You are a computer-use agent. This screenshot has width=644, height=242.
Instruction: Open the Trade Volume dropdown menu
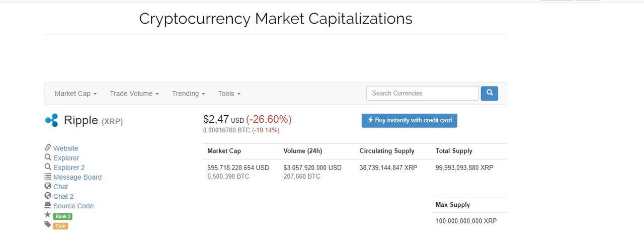tap(134, 94)
